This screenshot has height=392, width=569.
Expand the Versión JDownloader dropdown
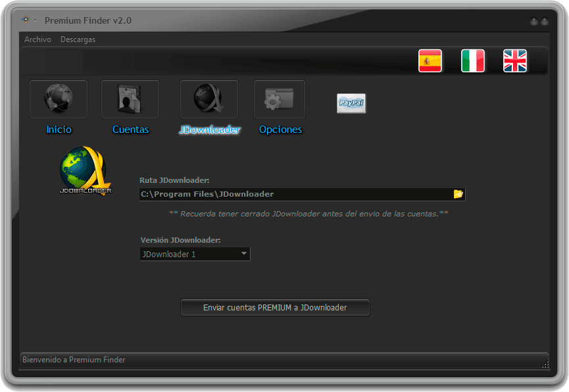tap(195, 254)
